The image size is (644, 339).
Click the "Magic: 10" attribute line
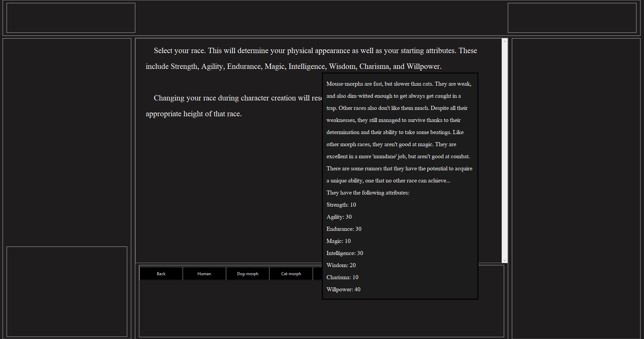(338, 241)
